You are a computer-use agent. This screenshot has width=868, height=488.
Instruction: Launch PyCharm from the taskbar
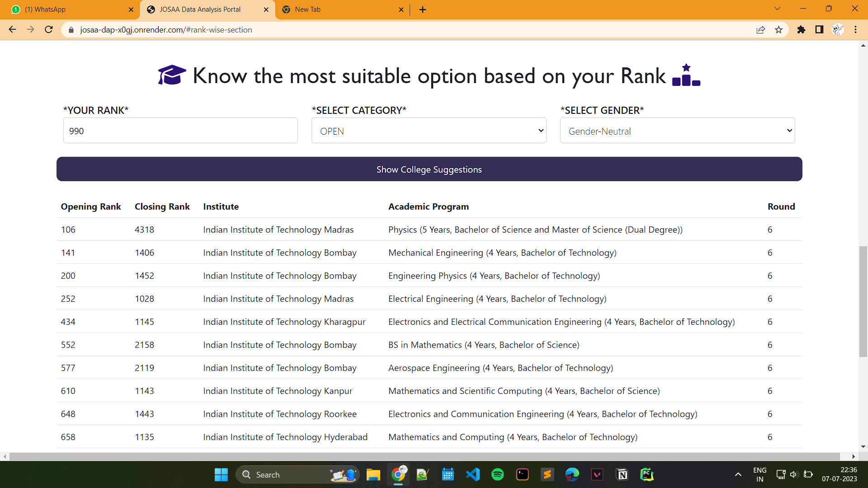647,474
